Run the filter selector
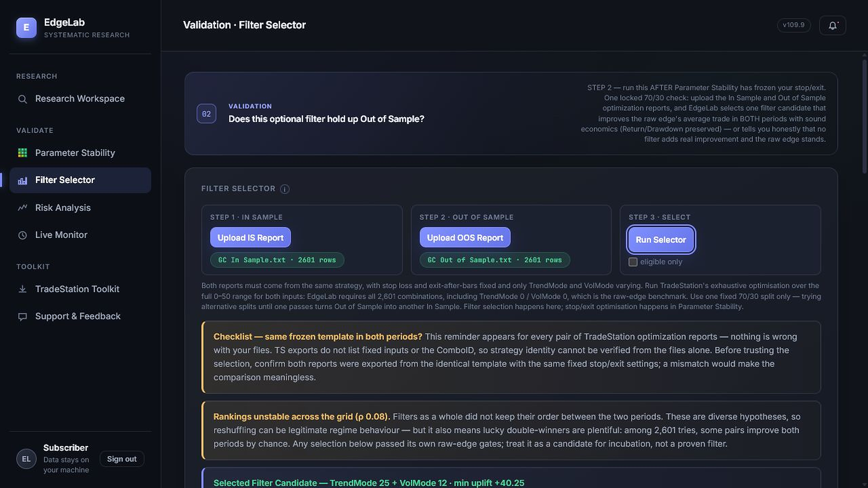The height and width of the screenshot is (488, 868). (661, 240)
